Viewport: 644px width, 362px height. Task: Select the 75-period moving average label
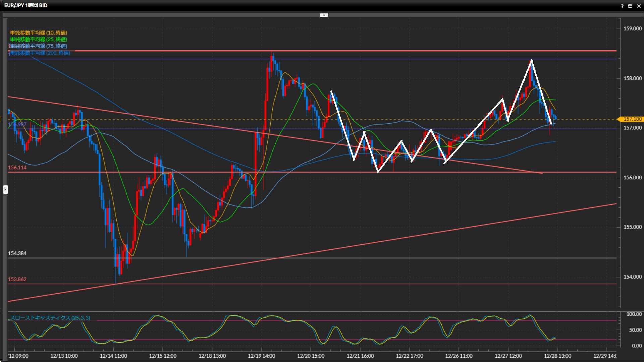click(x=39, y=46)
